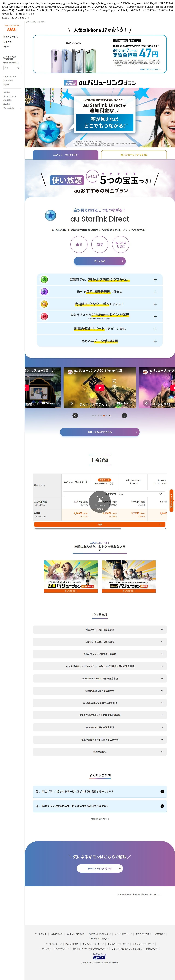Image resolution: width=175 pixels, height=980 pixels.
Task: Open My au in sidebar menu
Action: pyautogui.click(x=6, y=46)
